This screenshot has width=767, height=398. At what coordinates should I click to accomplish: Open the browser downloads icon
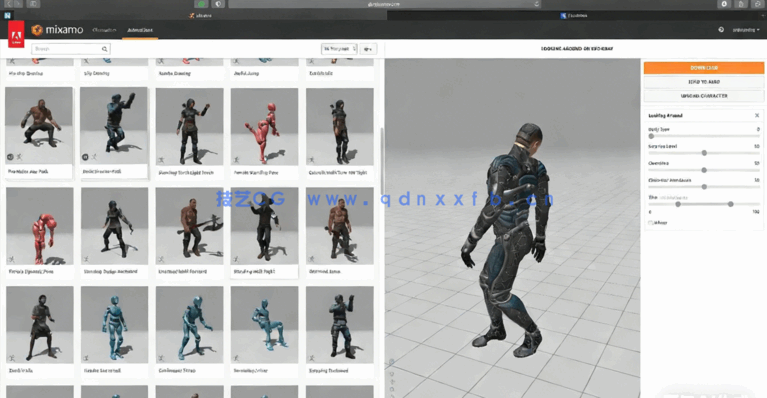pyautogui.click(x=724, y=4)
